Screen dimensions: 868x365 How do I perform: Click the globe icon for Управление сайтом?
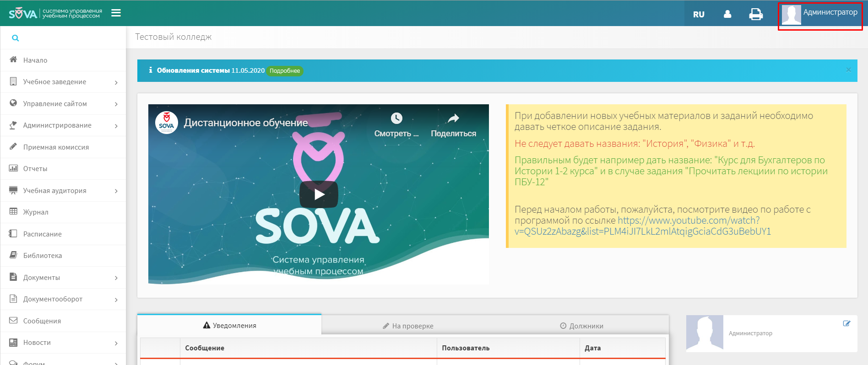[x=13, y=103]
